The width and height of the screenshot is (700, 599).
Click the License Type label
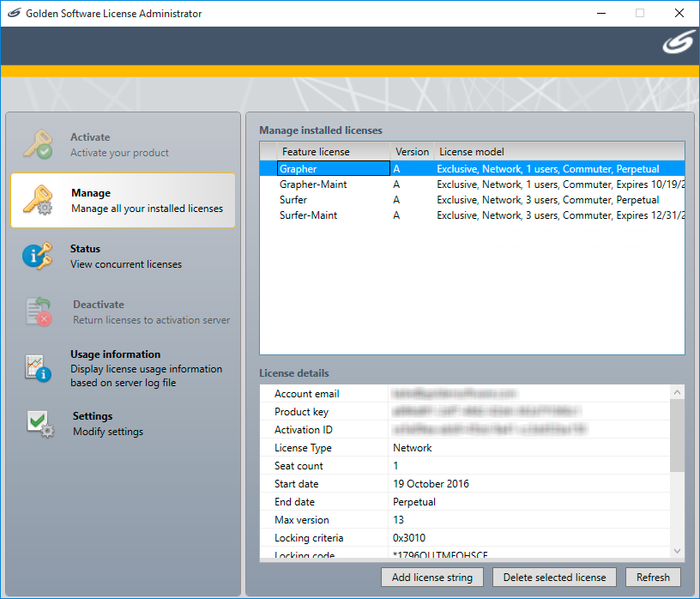[303, 448]
